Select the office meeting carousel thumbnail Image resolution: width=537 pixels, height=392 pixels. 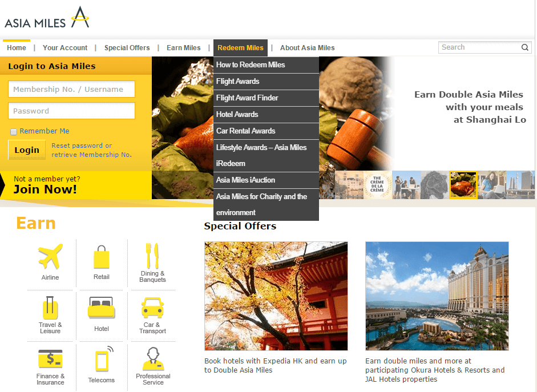click(x=406, y=185)
